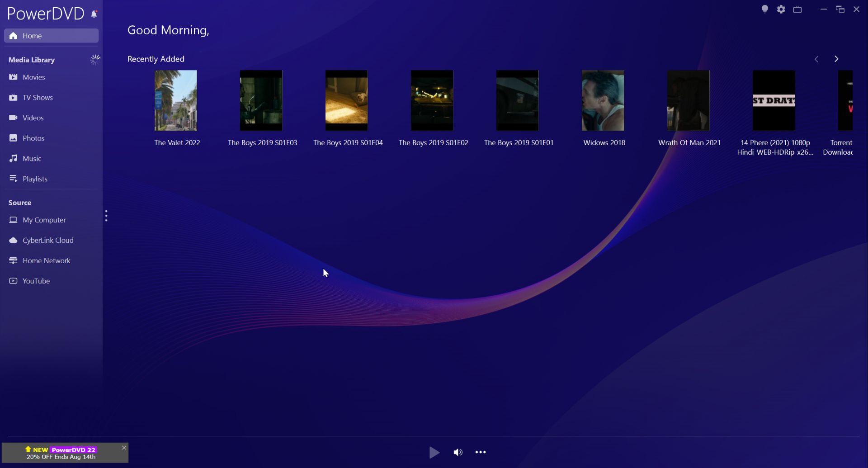This screenshot has width=868, height=468.
Task: Click the volume speaker icon
Action: 458,453
